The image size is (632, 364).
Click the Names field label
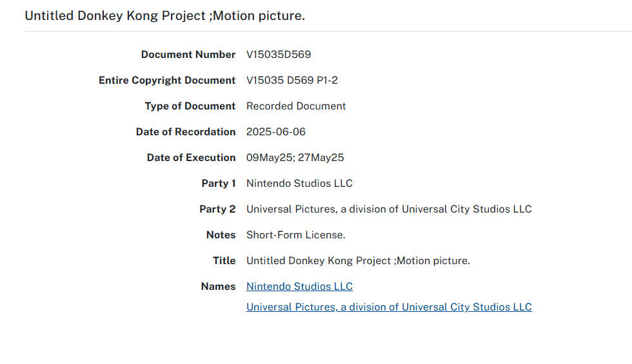coord(218,287)
